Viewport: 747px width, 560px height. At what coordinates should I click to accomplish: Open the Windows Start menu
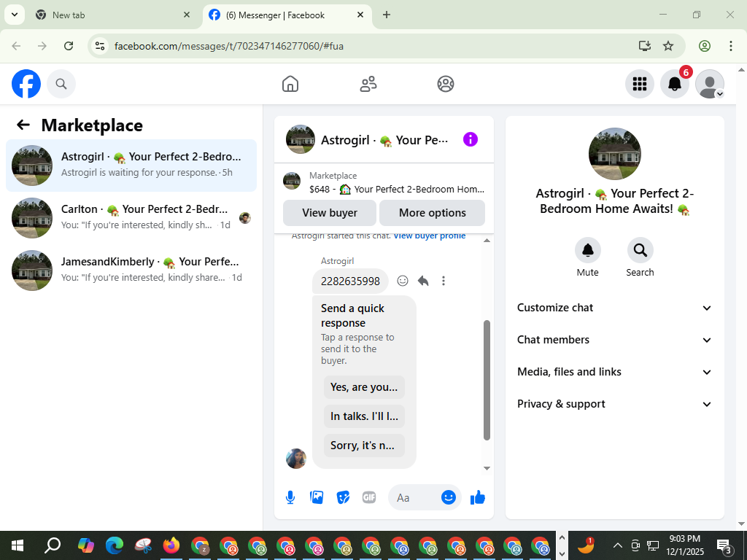click(18, 545)
